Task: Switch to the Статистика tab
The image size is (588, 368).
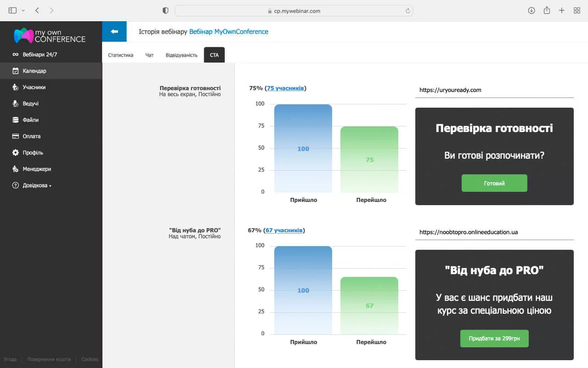Action: (x=120, y=55)
